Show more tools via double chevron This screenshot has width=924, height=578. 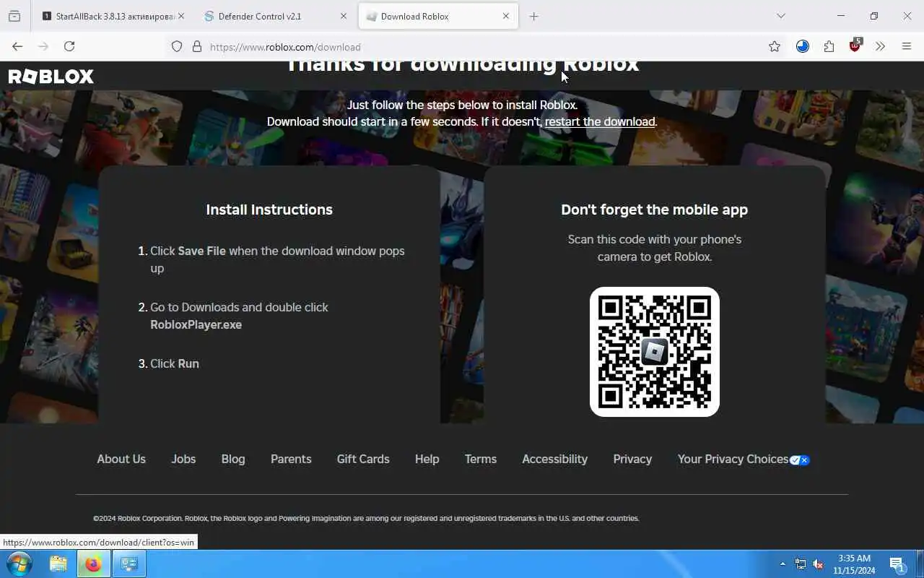pos(880,46)
